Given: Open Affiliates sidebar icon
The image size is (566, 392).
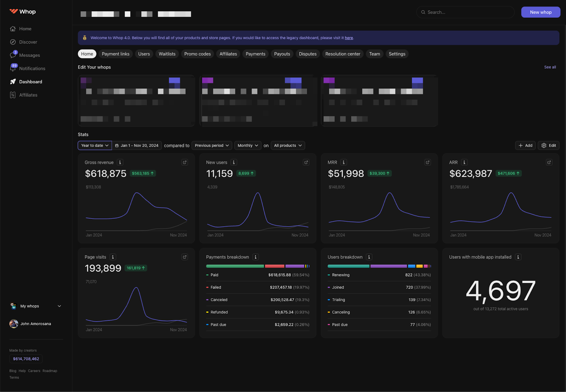Looking at the screenshot, I should point(13,95).
